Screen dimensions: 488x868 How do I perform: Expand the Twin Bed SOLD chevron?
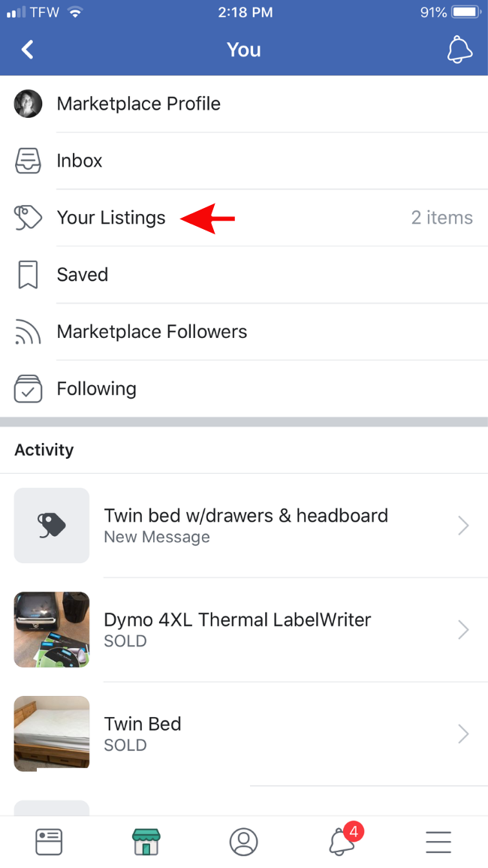(x=463, y=734)
